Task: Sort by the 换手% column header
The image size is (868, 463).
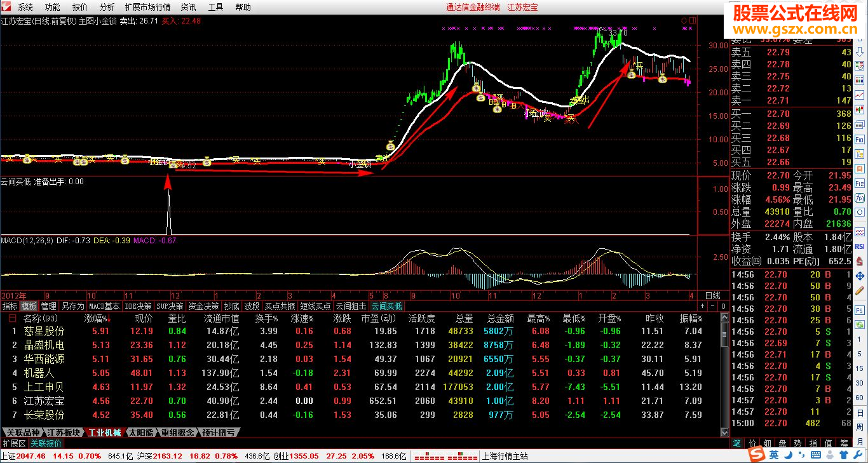Action: pos(266,318)
